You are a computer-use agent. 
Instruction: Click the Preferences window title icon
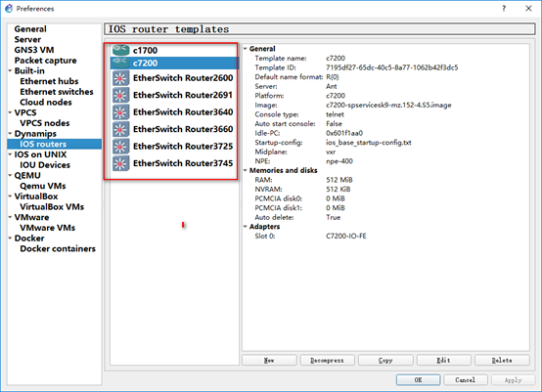coord(9,8)
